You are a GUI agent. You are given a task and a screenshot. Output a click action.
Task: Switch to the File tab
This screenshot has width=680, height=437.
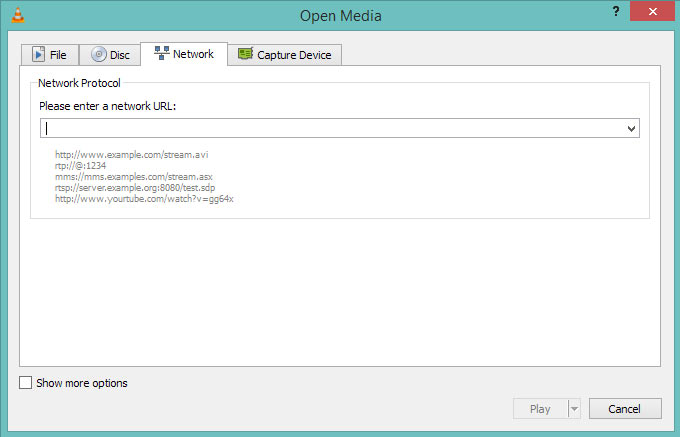50,55
